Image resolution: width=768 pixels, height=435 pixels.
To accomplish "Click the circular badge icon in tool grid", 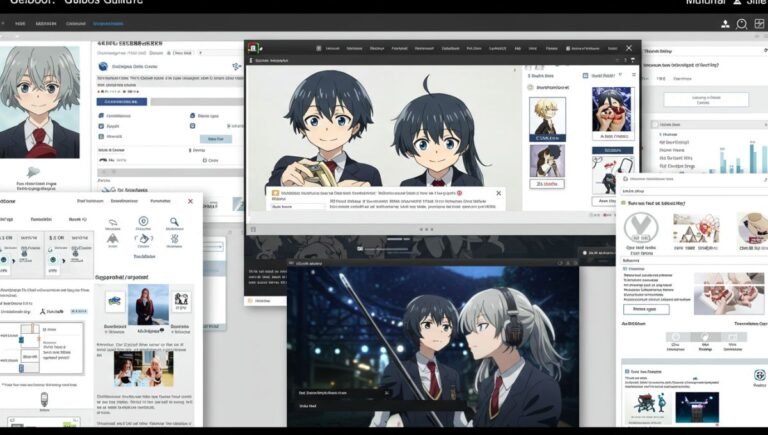I will click(143, 221).
